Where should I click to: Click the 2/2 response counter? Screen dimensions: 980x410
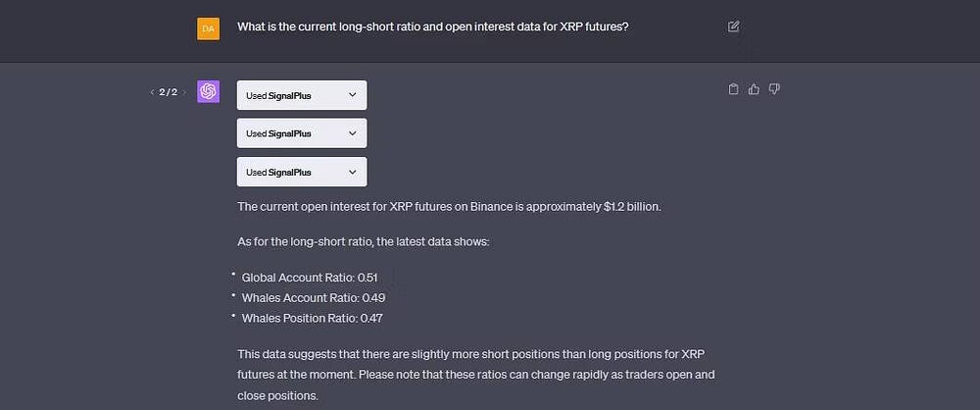pyautogui.click(x=168, y=92)
